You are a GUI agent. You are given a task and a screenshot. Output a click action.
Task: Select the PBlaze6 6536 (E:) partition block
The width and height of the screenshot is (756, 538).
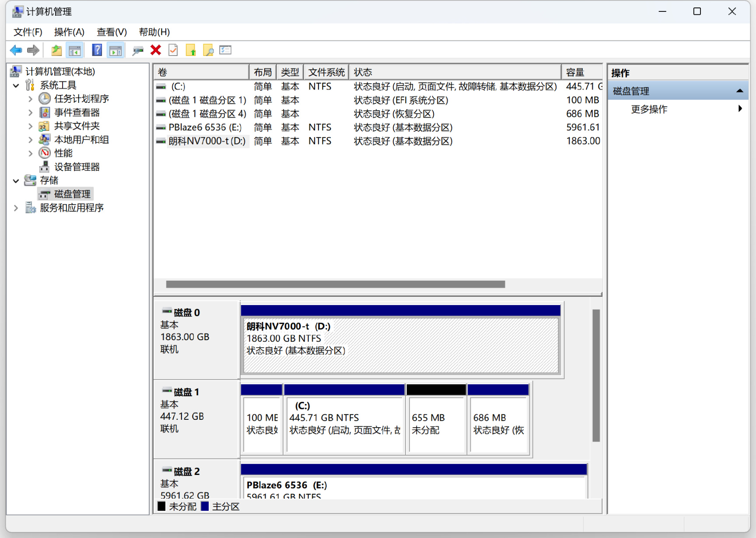click(414, 481)
